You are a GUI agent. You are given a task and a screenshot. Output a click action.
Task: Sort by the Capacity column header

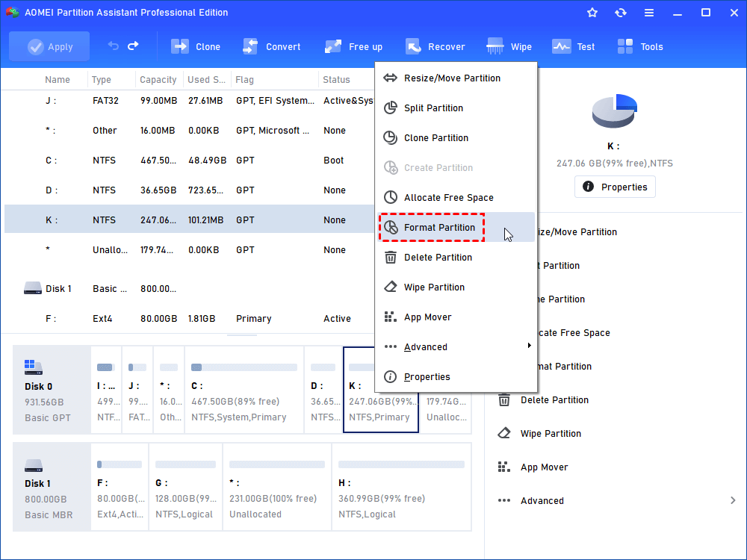[158, 80]
